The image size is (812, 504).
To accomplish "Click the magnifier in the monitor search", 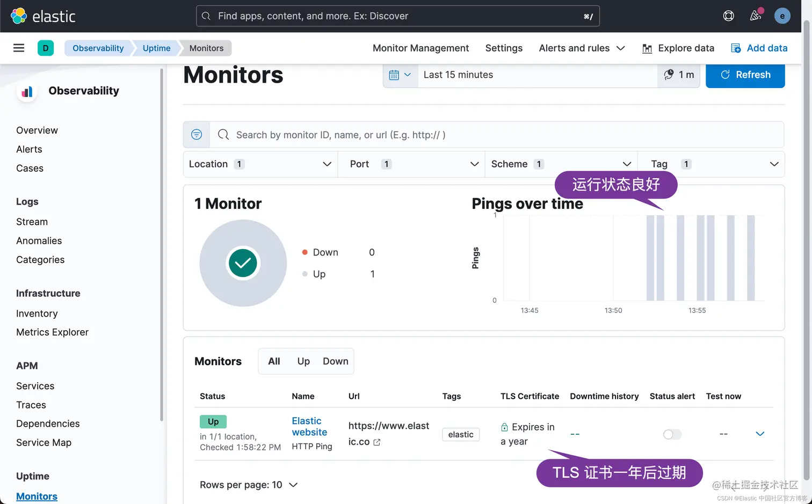I will point(223,135).
